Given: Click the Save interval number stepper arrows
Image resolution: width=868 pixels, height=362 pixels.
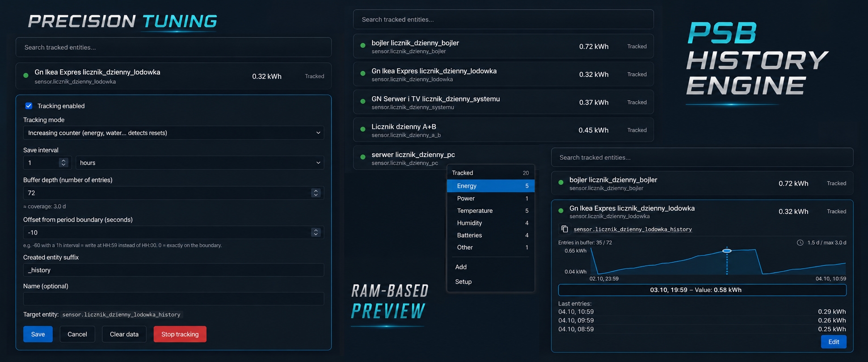Looking at the screenshot, I should (x=63, y=163).
